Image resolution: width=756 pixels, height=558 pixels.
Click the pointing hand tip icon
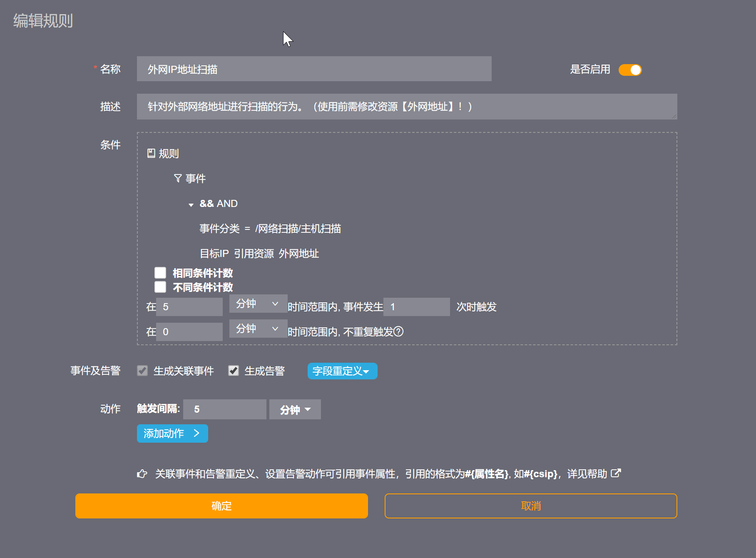[x=142, y=474]
